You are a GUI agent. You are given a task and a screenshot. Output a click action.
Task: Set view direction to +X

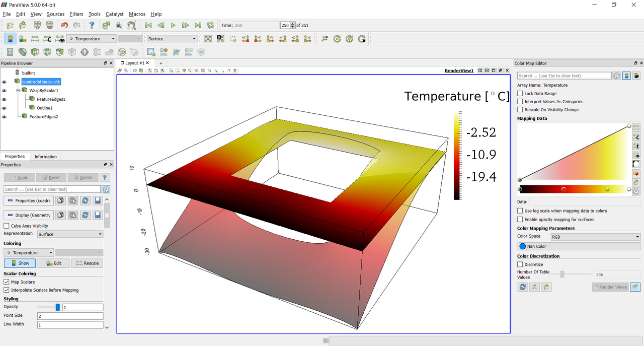coord(246,39)
